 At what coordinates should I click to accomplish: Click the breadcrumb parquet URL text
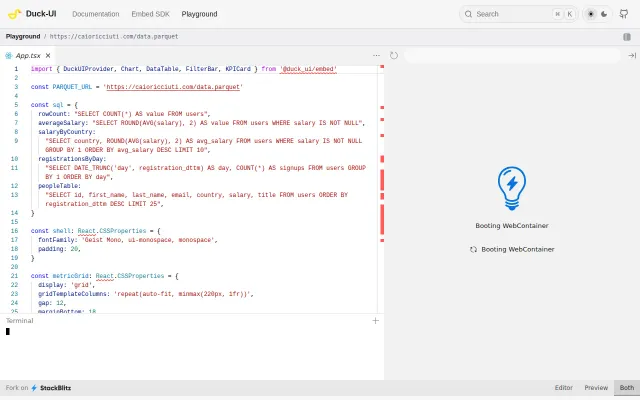click(x=114, y=36)
